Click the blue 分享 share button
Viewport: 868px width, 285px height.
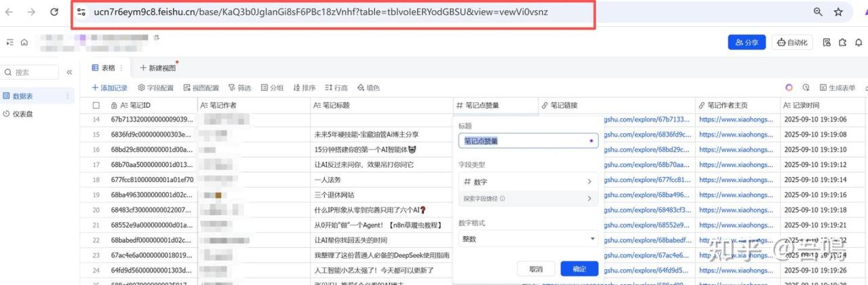(x=747, y=42)
